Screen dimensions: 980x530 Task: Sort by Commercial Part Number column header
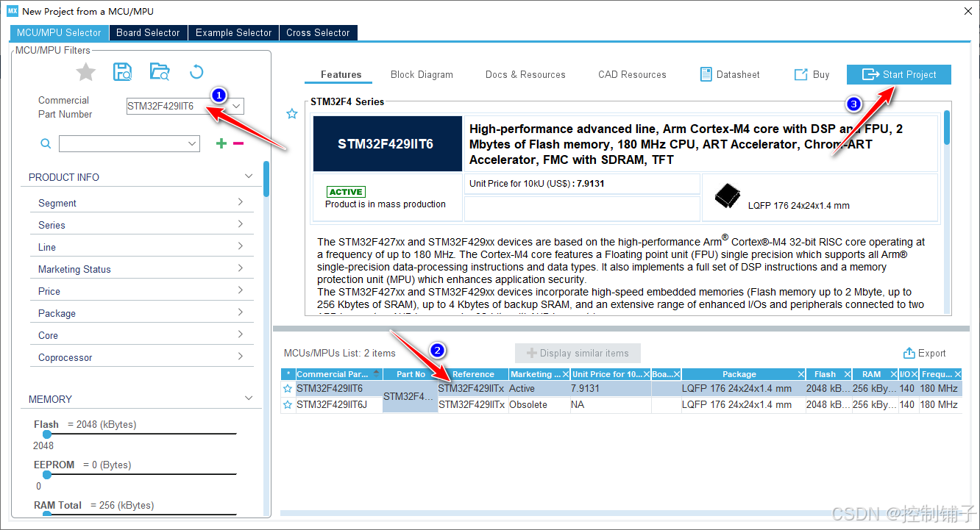point(338,374)
